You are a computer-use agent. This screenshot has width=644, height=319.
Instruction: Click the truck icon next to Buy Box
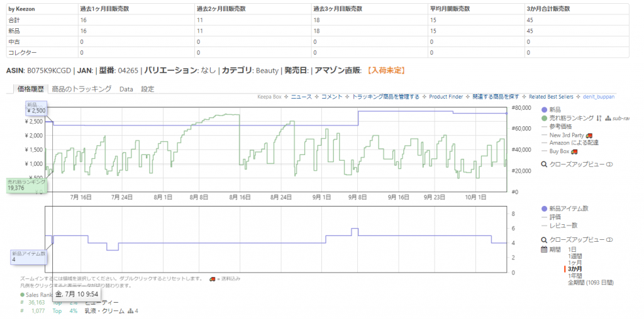(x=574, y=151)
